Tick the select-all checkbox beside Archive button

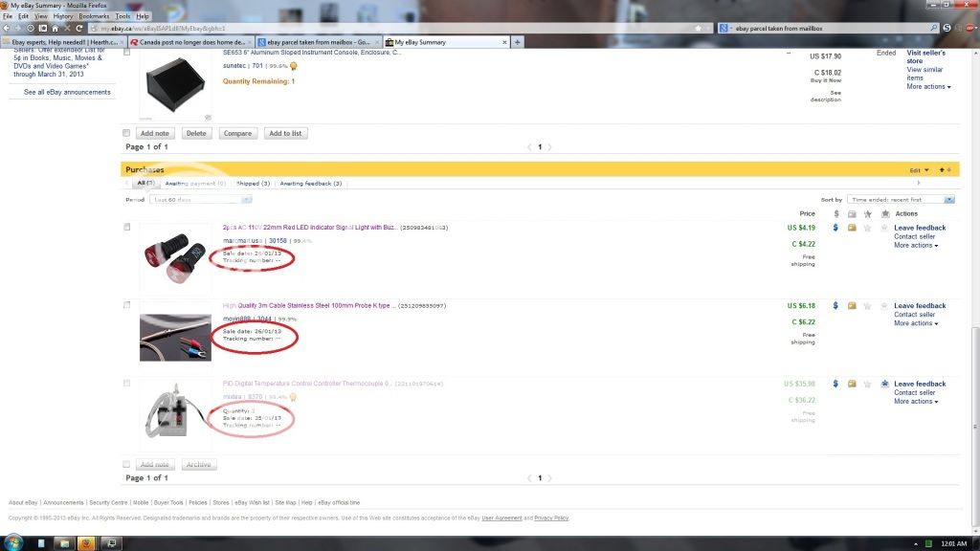tap(126, 464)
